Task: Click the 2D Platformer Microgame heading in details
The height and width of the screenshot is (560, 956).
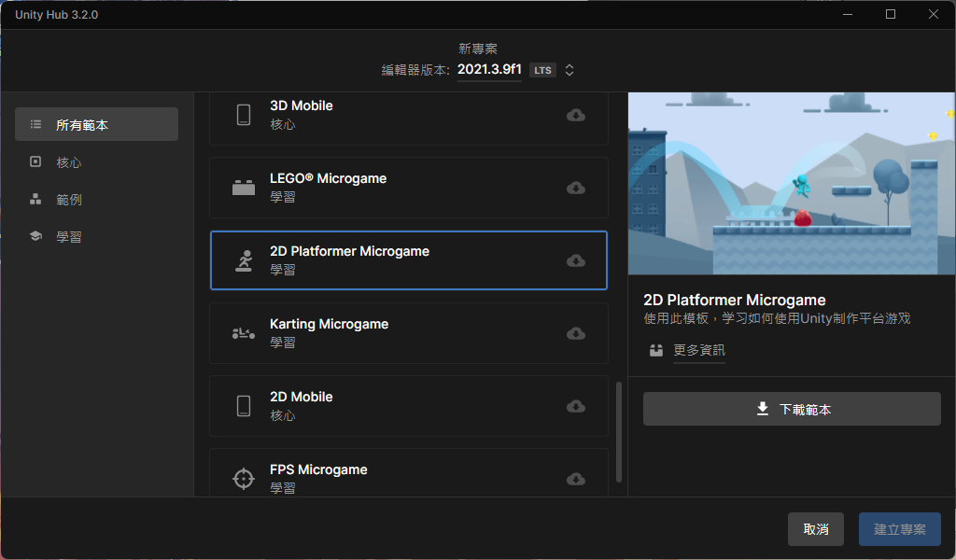Action: (x=735, y=300)
